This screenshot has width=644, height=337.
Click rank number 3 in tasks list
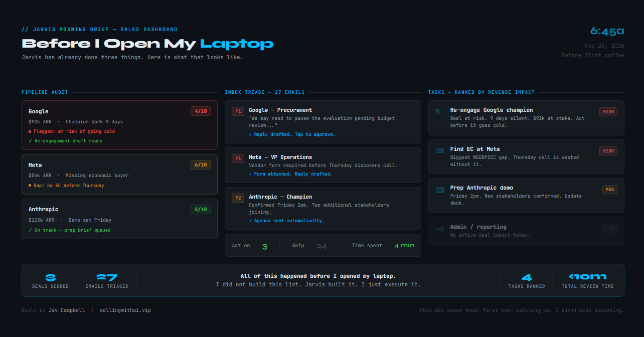pyautogui.click(x=439, y=190)
